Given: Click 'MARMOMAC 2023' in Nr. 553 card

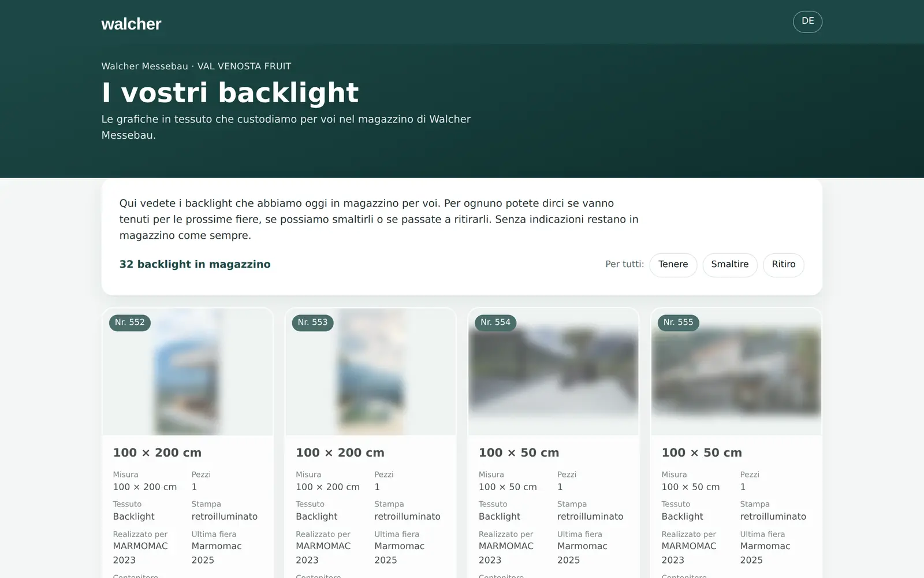Looking at the screenshot, I should click(323, 553).
